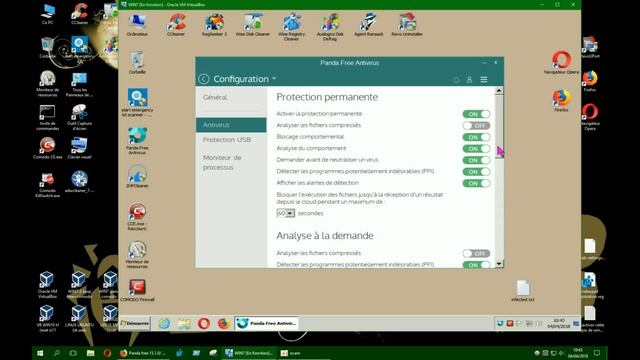The width and height of the screenshot is (640, 360).
Task: Open emergency kit scanner shortcut in VM
Action: [x=137, y=102]
